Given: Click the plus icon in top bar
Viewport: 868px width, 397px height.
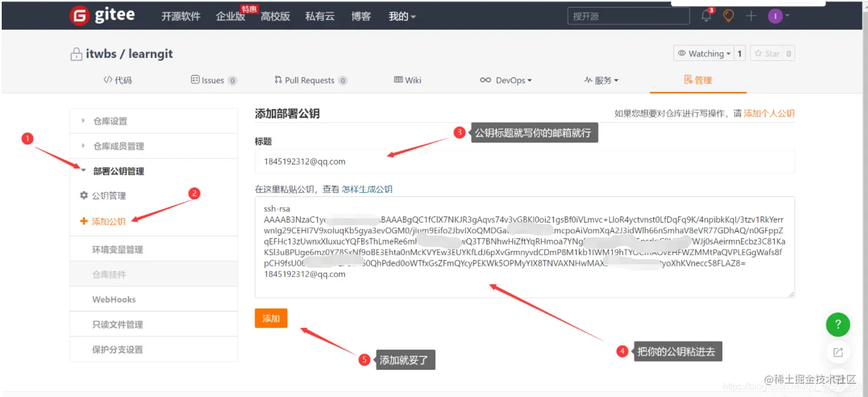Looking at the screenshot, I should [751, 16].
